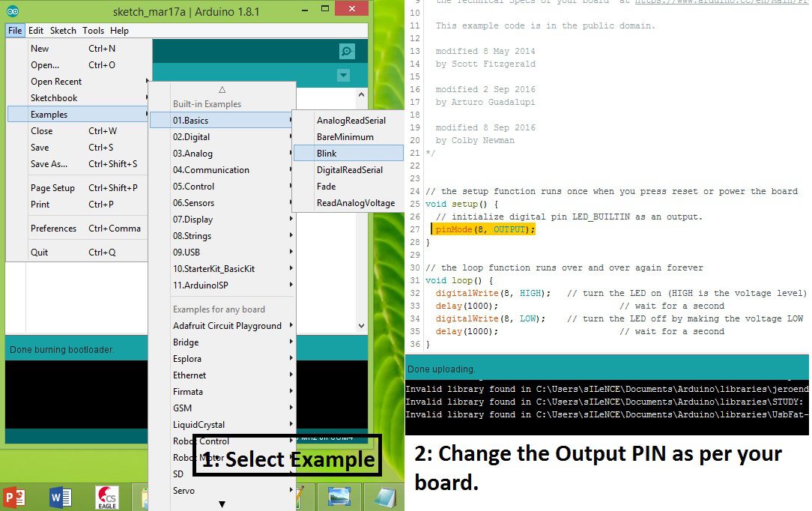Viewport: 812px width, 511px height.
Task: Click the 'by Scott Fitzgerald' comment line
Action: (x=485, y=64)
